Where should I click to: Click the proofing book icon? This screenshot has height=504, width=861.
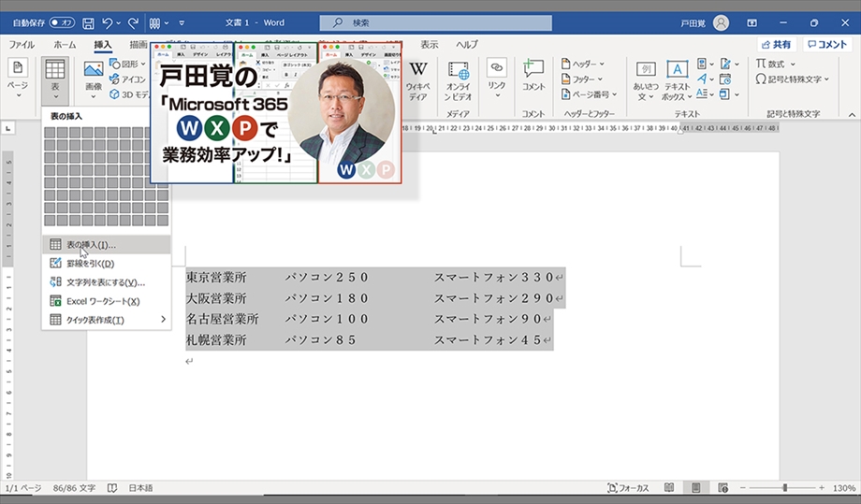(x=112, y=487)
